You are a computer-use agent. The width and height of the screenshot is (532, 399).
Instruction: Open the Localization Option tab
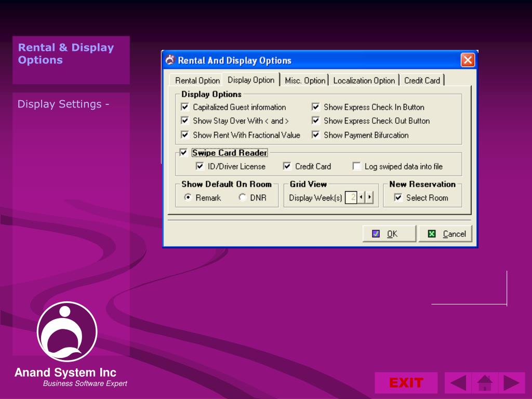[364, 81]
